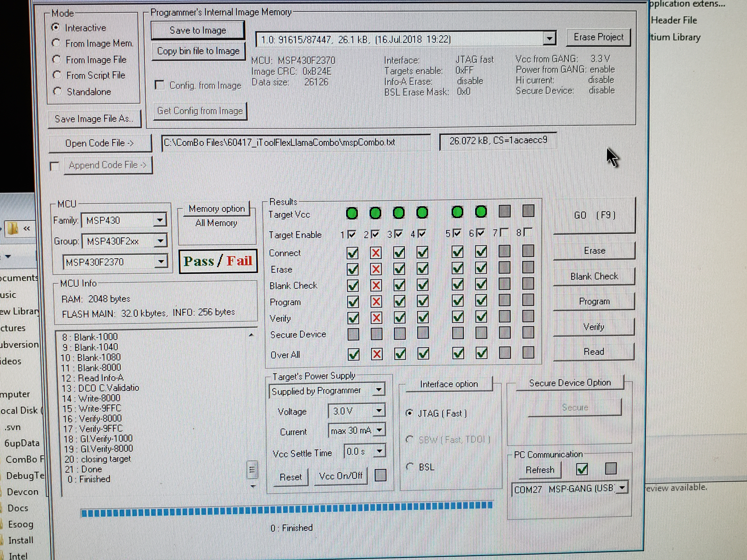Select the BSL interface radio button
The width and height of the screenshot is (747, 560).
pos(410,467)
